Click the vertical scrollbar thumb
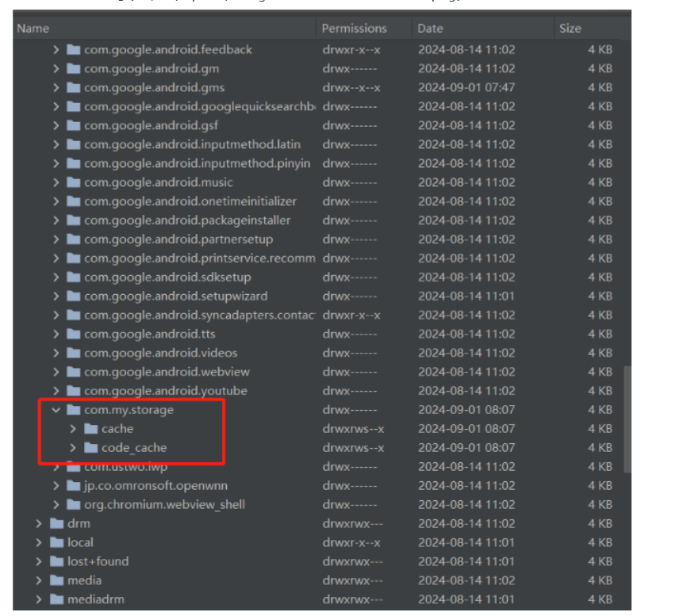The height and width of the screenshot is (616, 691). click(627, 419)
